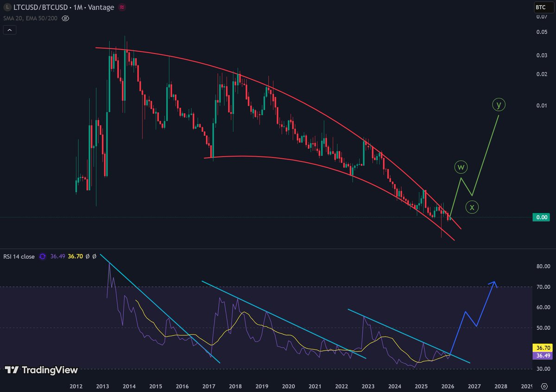Click the 2028 label on time axis
Screen dimensions: 556x392
click(x=501, y=386)
